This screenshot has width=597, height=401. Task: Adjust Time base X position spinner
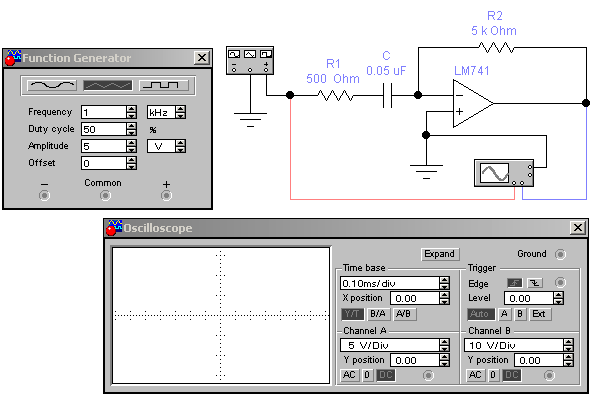pos(444,298)
